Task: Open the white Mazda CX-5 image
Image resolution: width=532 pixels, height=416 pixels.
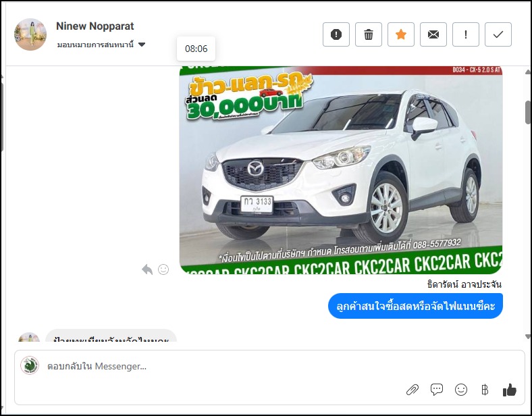Action: 341,170
